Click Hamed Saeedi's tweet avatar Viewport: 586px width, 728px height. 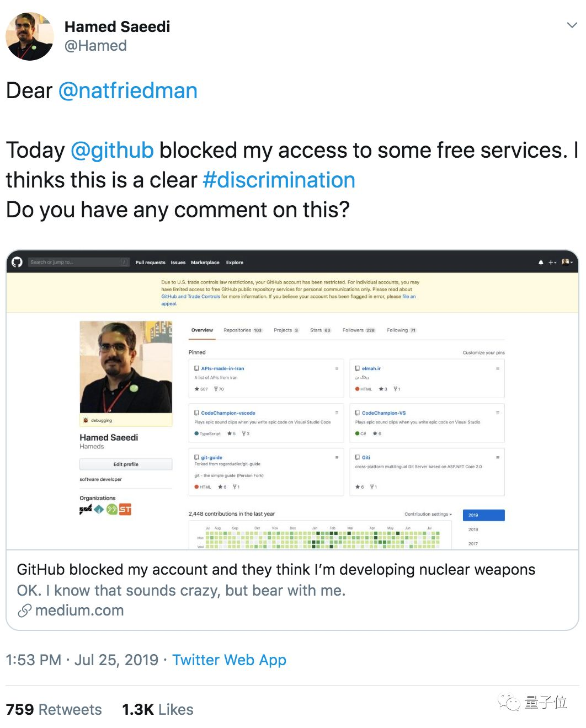(30, 36)
